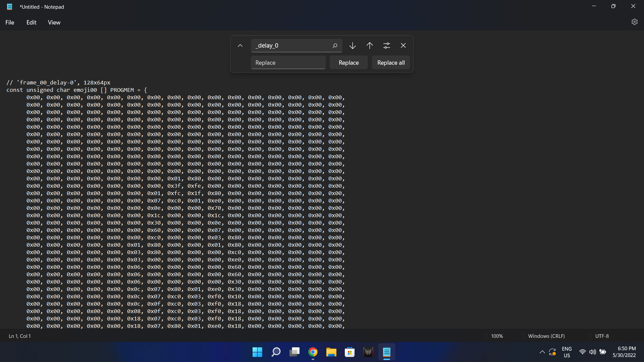Adjust volume from the system tray
Screen dimensions: 644x362
[592, 352]
